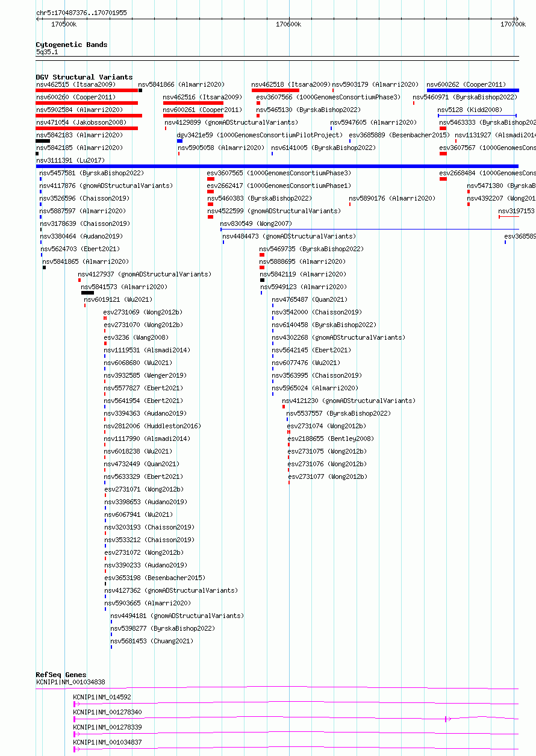Open gene transcript KCNIP1|NM_001278339
Screen dimensions: 536x756
click(x=108, y=727)
